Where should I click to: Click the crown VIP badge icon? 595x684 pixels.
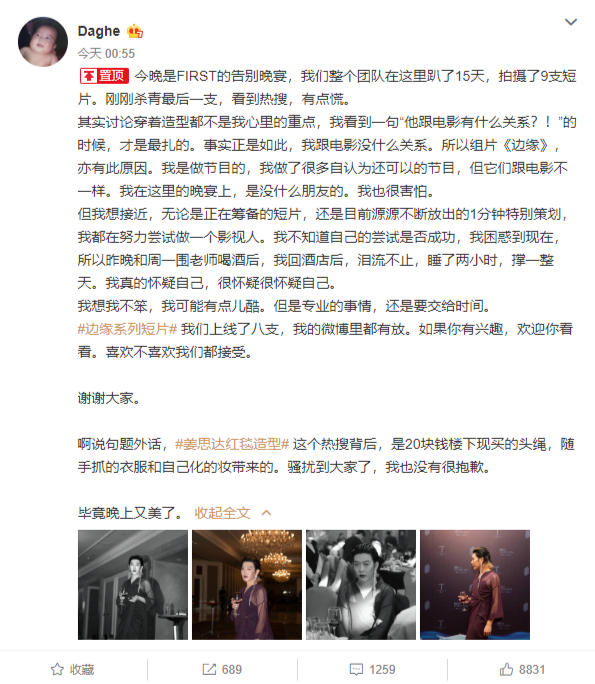coord(135,31)
